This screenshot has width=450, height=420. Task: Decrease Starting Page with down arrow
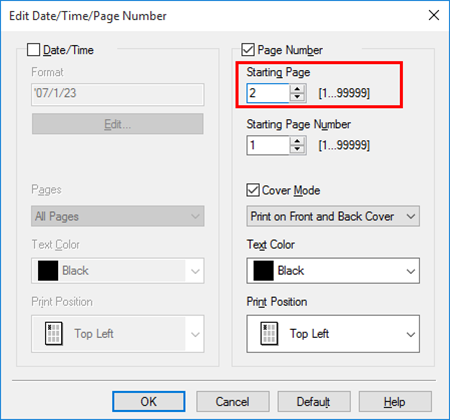point(297,97)
